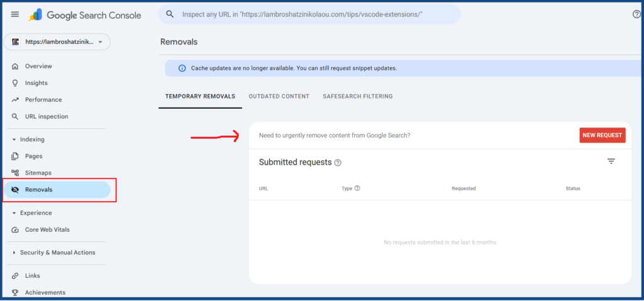Click the search magnifier icon in URL bar
The image size is (644, 301).
[x=170, y=14]
